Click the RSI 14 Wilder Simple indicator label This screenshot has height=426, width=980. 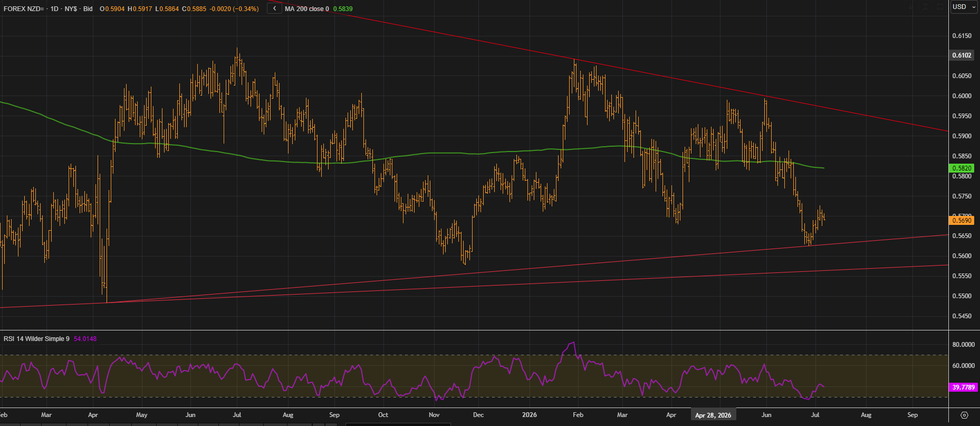coord(36,338)
